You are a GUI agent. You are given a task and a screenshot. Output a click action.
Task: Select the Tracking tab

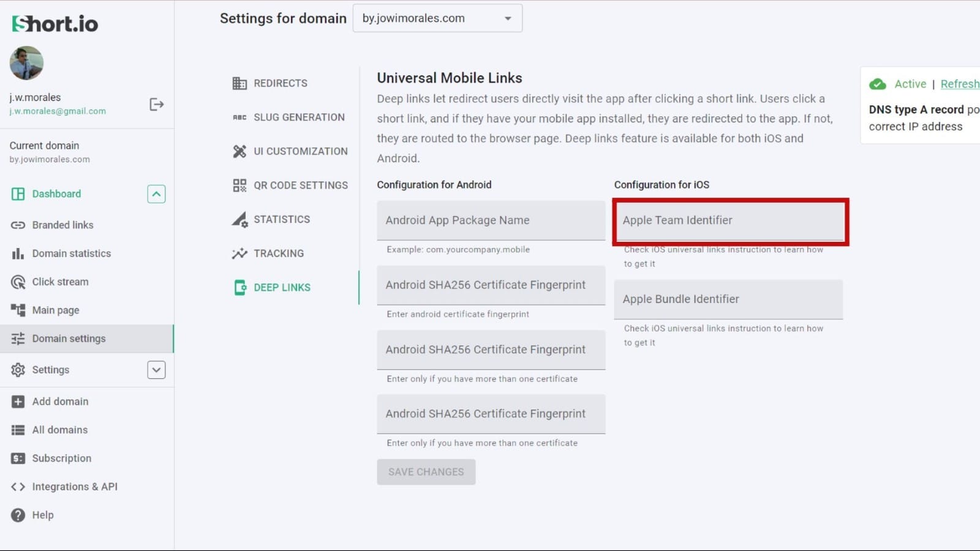(x=279, y=253)
